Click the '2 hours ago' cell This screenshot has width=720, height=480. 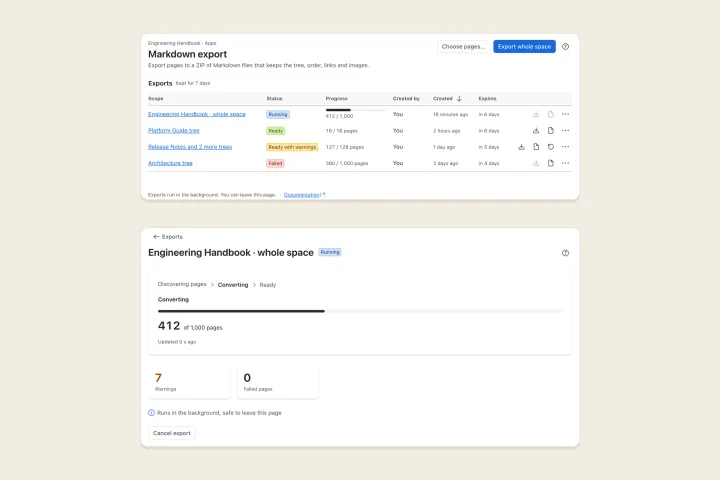point(446,131)
